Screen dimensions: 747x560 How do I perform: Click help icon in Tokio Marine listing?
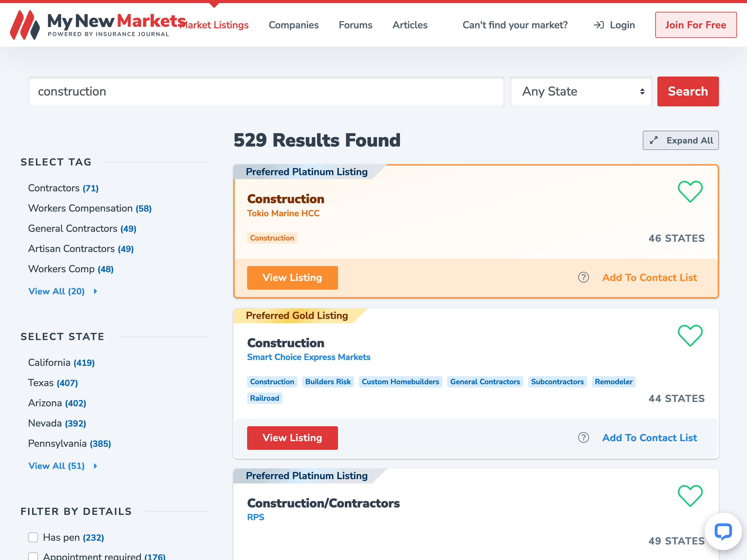[583, 278]
